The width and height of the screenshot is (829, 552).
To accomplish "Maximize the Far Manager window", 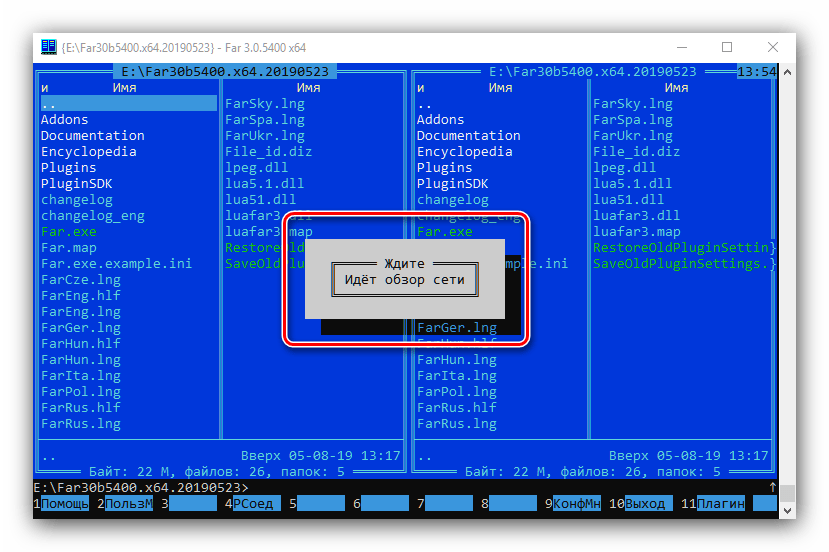I will pyautogui.click(x=727, y=47).
